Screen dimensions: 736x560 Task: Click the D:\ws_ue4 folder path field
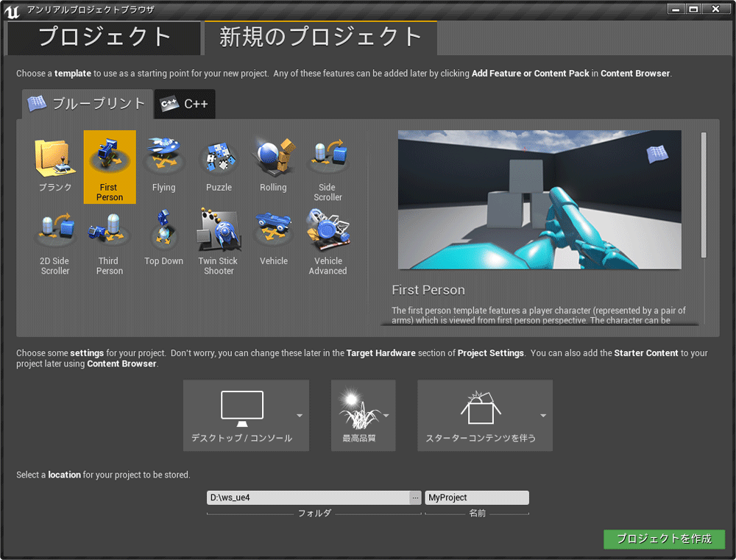[308, 497]
